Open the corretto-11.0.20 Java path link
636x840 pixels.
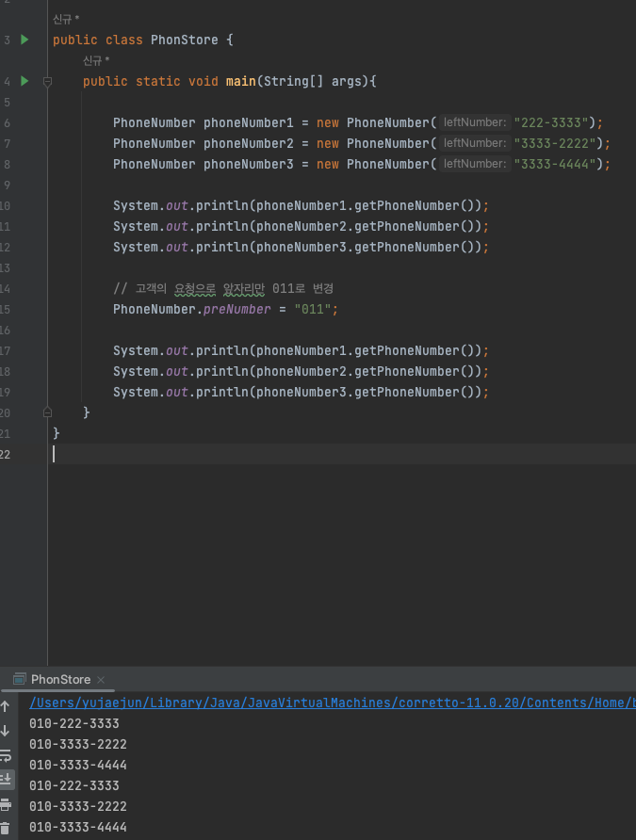[x=333, y=703]
